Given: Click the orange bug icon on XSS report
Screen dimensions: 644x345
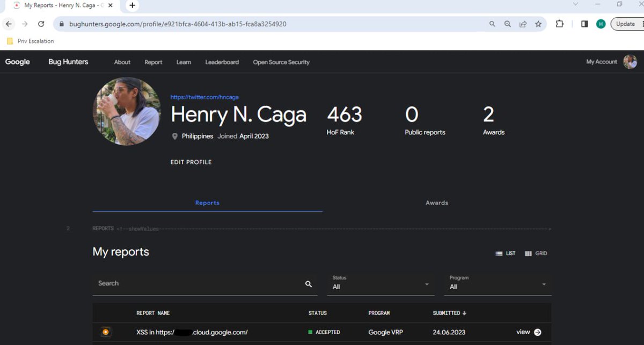Looking at the screenshot, I should 106,332.
